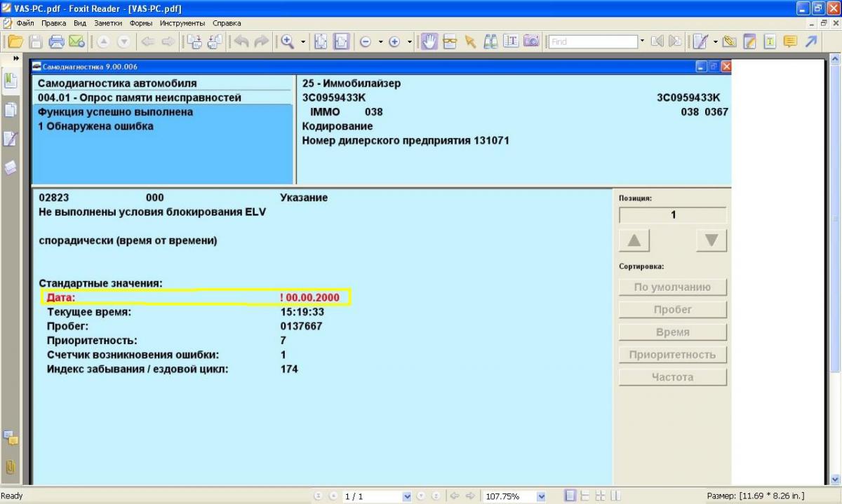The height and width of the screenshot is (504, 842).
Task: Click the zoom-in magnifier tool
Action: tap(288, 41)
